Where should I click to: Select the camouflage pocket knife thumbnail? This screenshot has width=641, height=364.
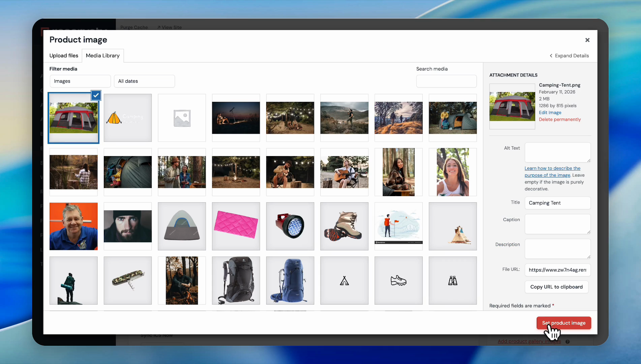128,281
